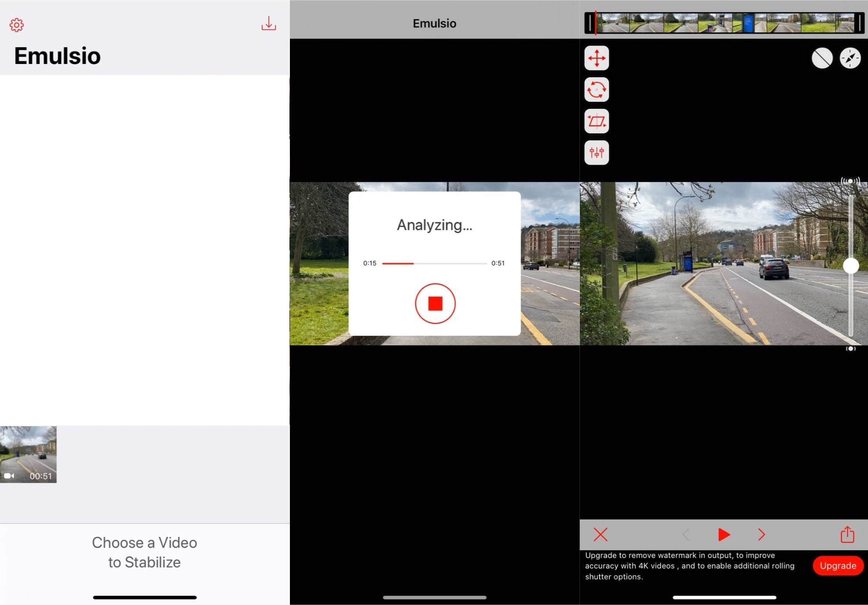Select the perspective distortion tool
The height and width of the screenshot is (605, 868).
[x=597, y=121]
